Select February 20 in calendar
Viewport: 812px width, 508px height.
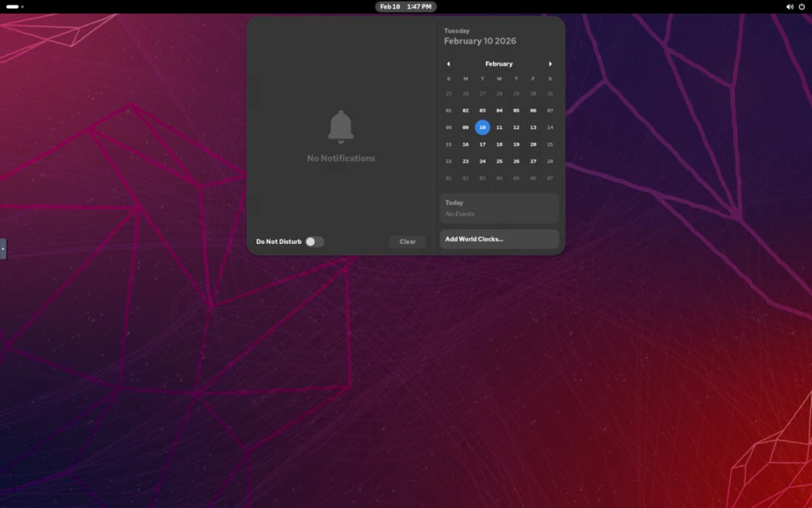pyautogui.click(x=533, y=144)
